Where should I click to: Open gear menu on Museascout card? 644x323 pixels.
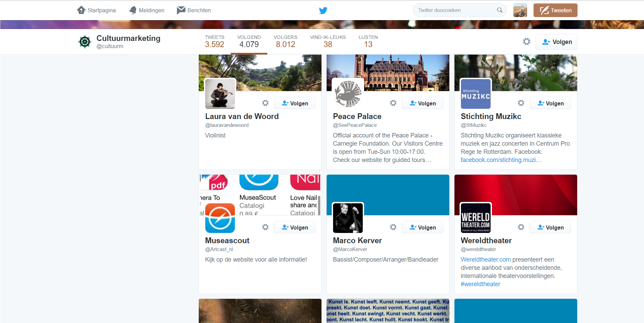(266, 227)
